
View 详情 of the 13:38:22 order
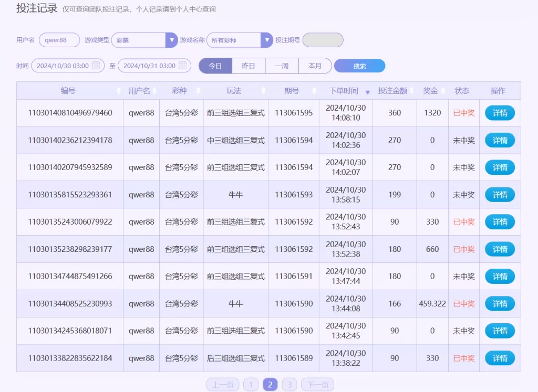point(500,358)
